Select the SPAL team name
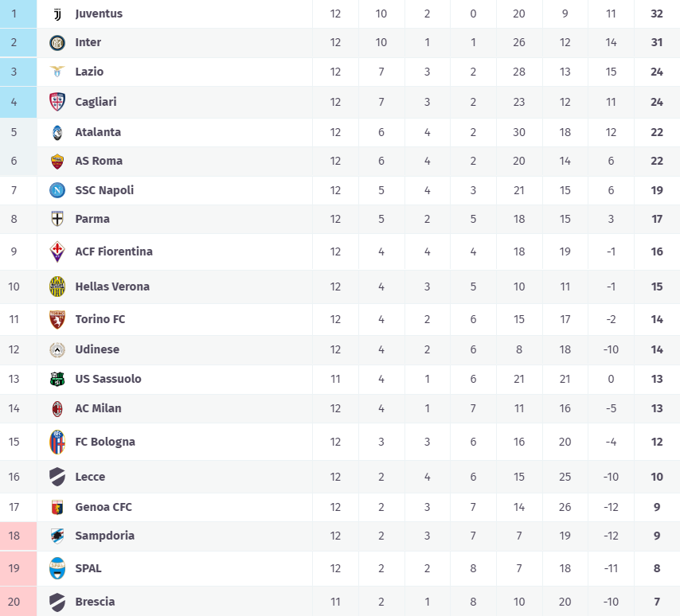This screenshot has height=616, width=680. click(x=88, y=568)
